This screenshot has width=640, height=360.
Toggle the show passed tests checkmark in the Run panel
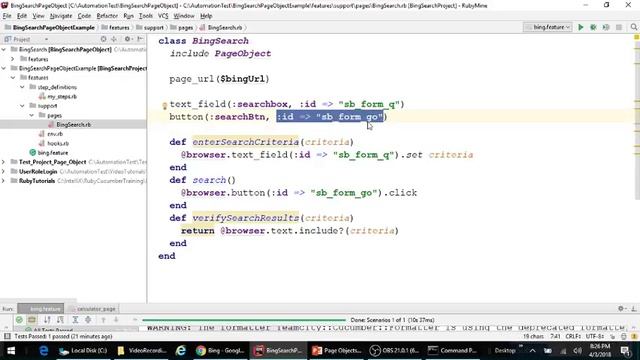[19, 320]
